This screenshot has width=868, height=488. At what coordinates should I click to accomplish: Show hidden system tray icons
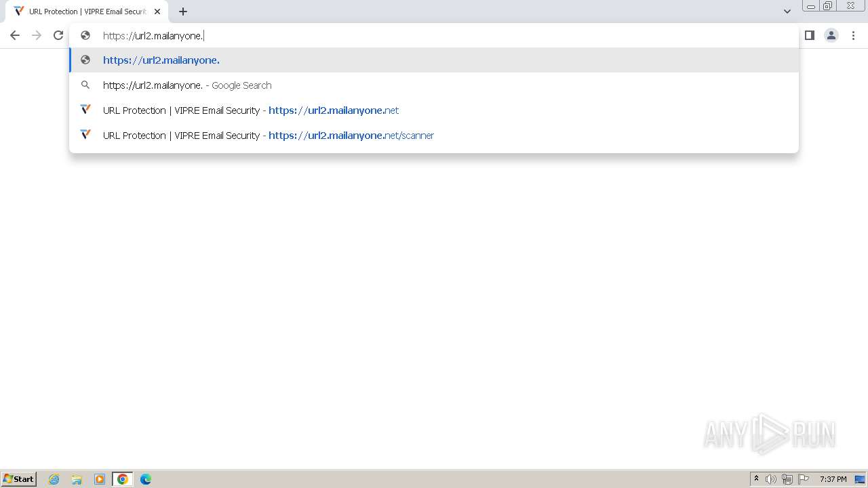click(x=756, y=479)
